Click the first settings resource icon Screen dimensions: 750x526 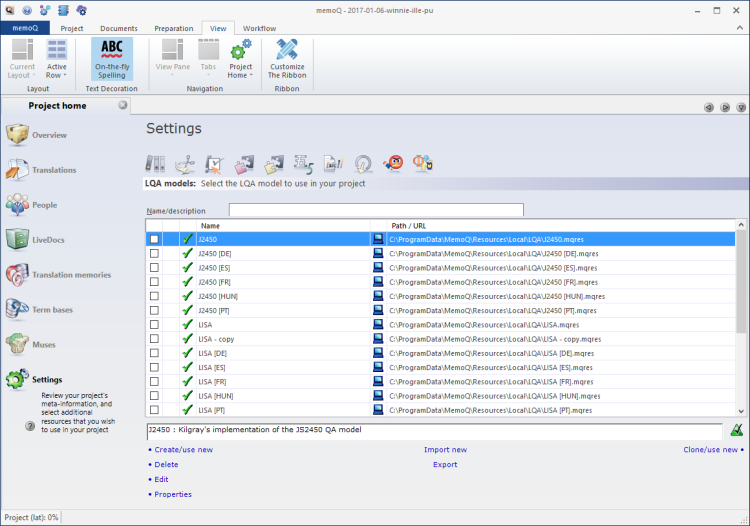(156, 164)
